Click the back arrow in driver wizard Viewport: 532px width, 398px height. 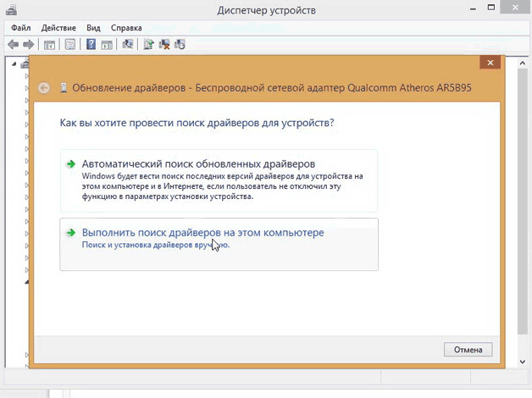pos(44,88)
